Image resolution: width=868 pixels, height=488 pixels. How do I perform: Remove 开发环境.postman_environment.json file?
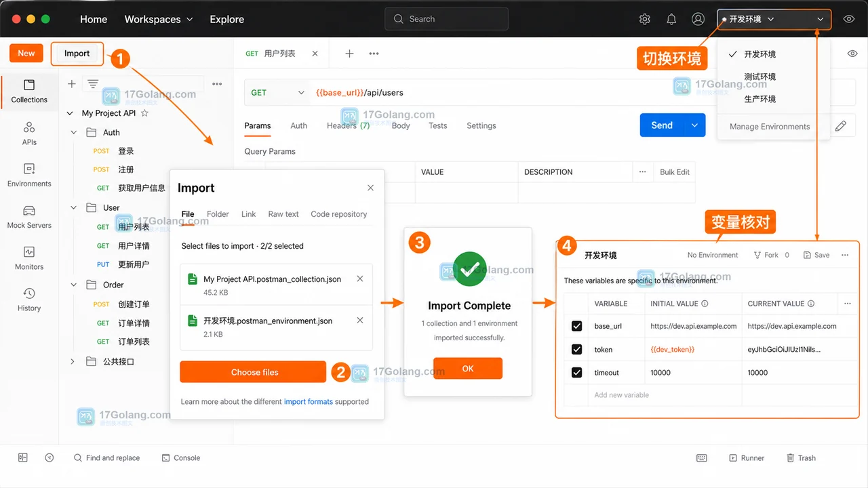[x=360, y=320]
